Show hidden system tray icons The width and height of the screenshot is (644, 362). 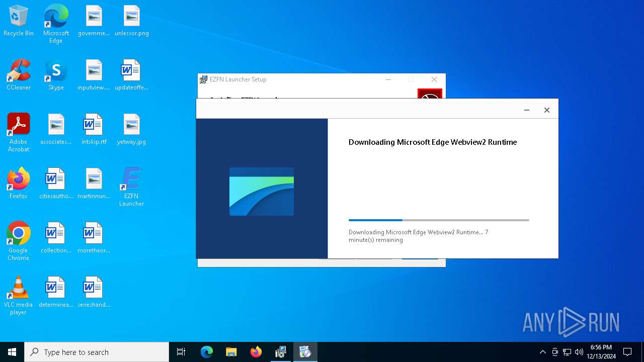pos(542,352)
